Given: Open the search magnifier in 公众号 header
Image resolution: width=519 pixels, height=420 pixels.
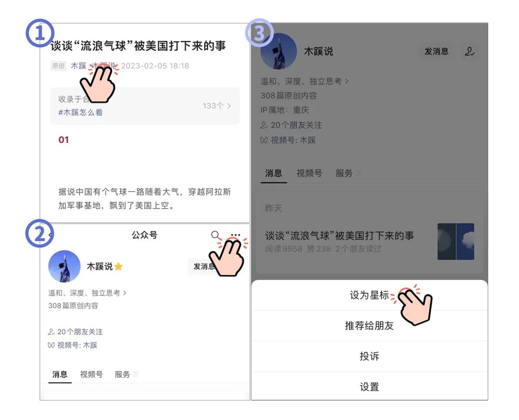Looking at the screenshot, I should tap(215, 235).
